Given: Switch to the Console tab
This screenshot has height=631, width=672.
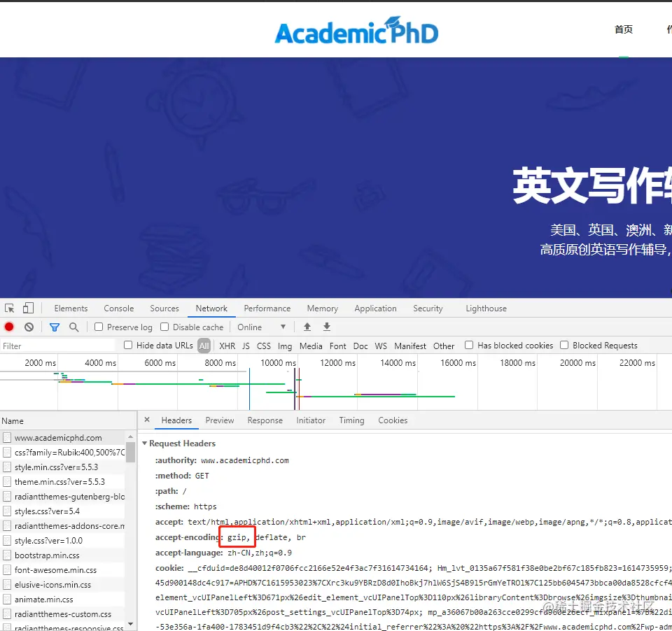Looking at the screenshot, I should (119, 309).
